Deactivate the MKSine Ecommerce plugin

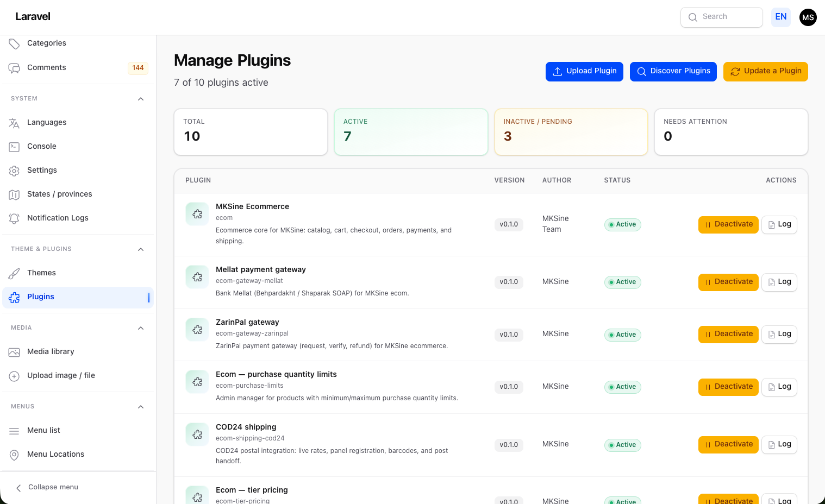728,225
